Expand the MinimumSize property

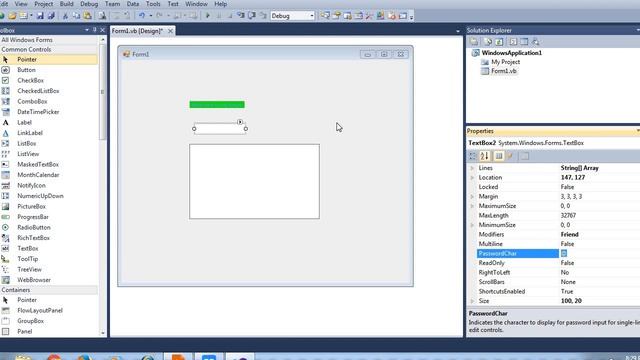pyautogui.click(x=472, y=225)
